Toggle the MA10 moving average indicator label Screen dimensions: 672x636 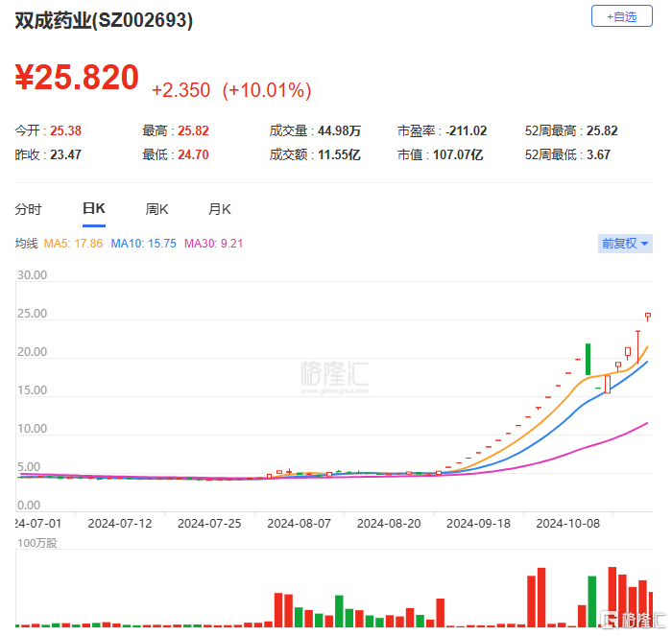[x=143, y=244]
